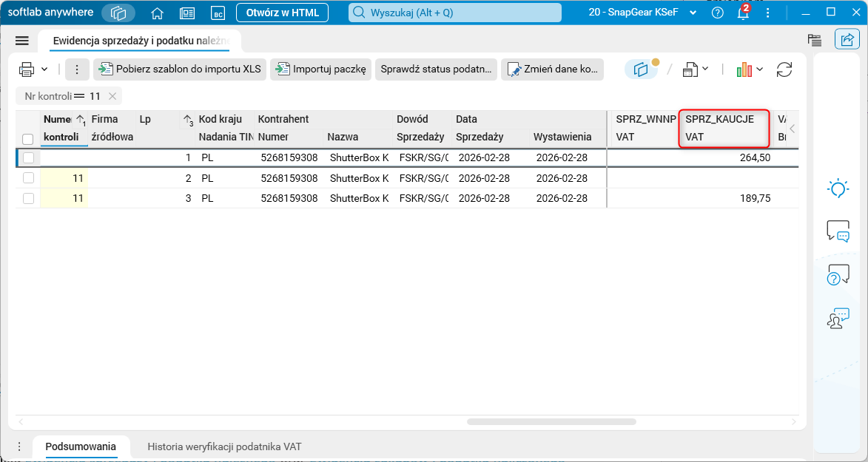
Task: Click the BC icon in the title bar
Action: (x=218, y=13)
